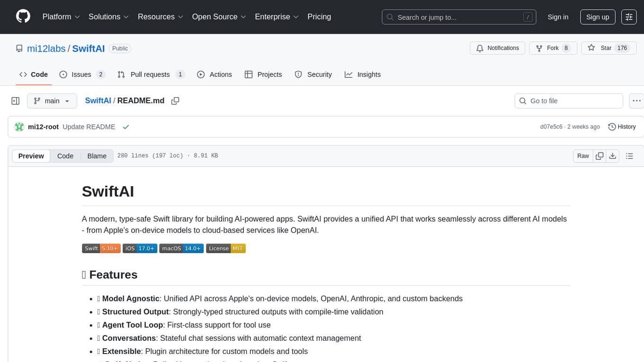Switch to the Issues tab
Viewport: 644px width, 362px height.
pyautogui.click(x=82, y=74)
